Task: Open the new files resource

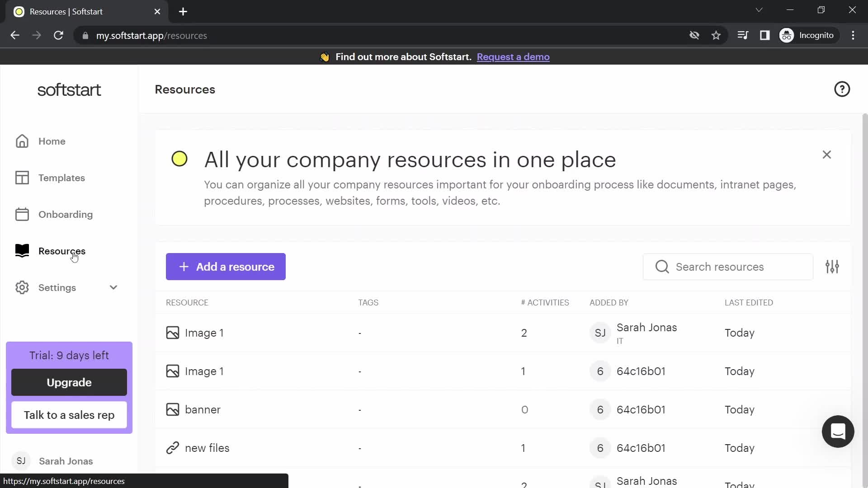Action: tap(207, 448)
